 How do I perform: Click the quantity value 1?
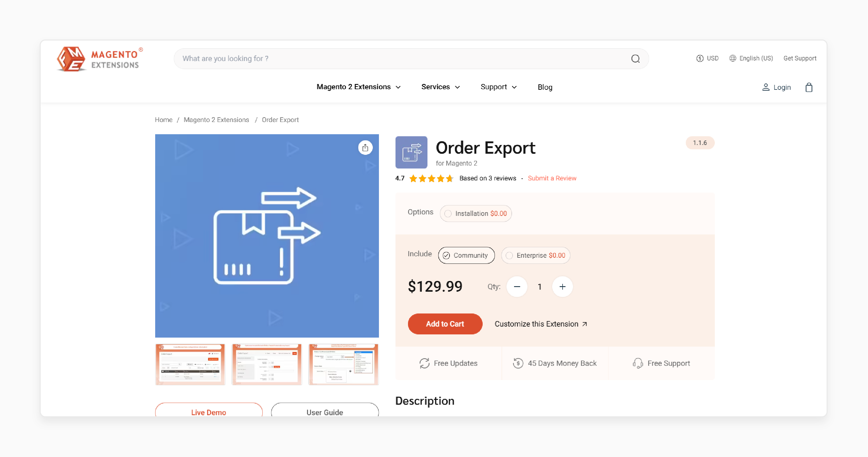[x=539, y=286]
